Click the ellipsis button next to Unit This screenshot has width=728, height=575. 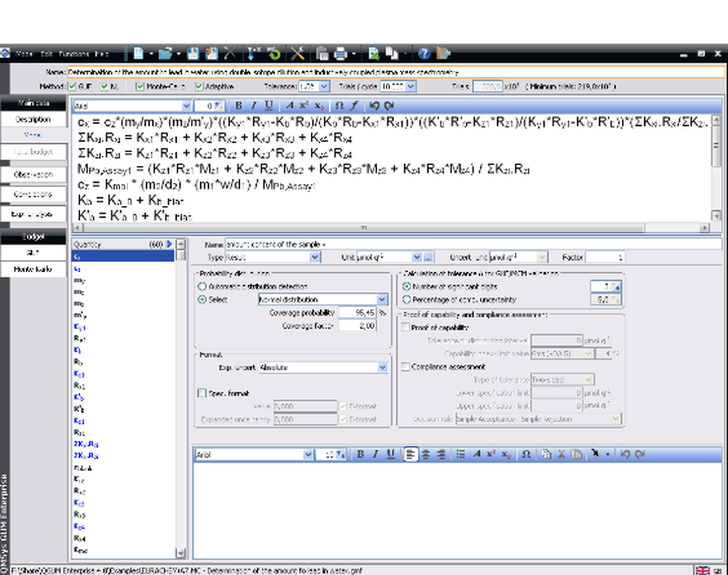click(428, 257)
